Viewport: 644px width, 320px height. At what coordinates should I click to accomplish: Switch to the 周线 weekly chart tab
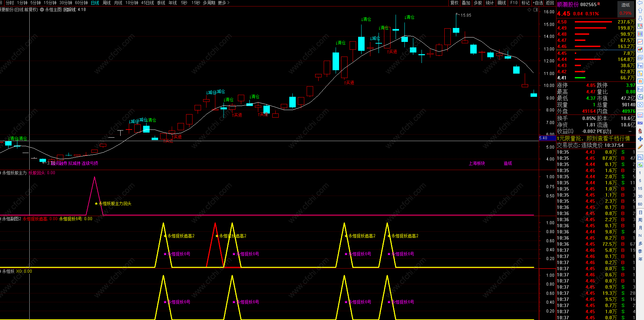pos(107,3)
